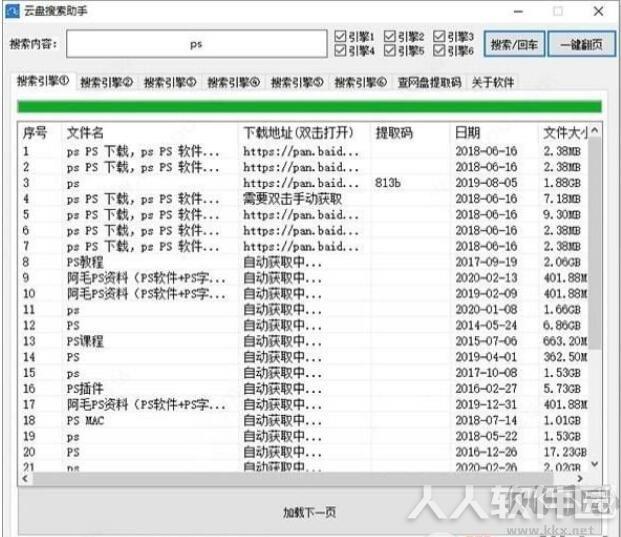Select the 需要双击手动获取 cell in row 4
Screen dimensions: 621x537
click(x=292, y=199)
